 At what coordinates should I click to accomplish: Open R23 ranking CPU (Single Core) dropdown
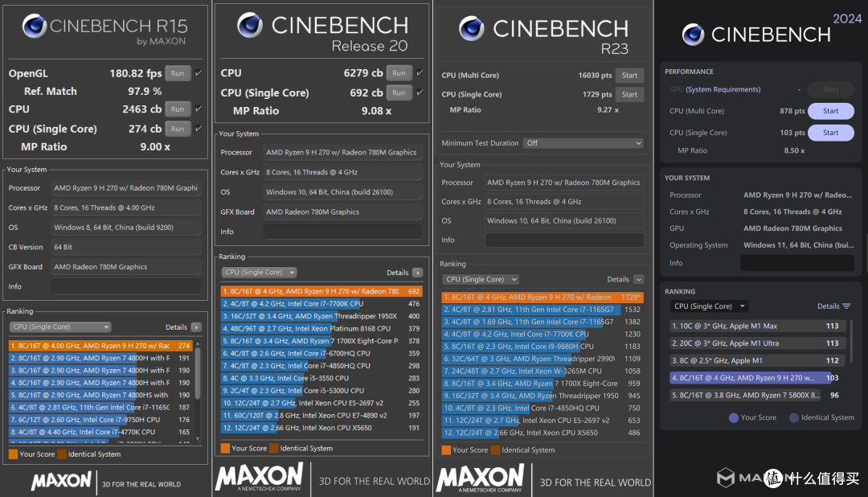click(481, 279)
